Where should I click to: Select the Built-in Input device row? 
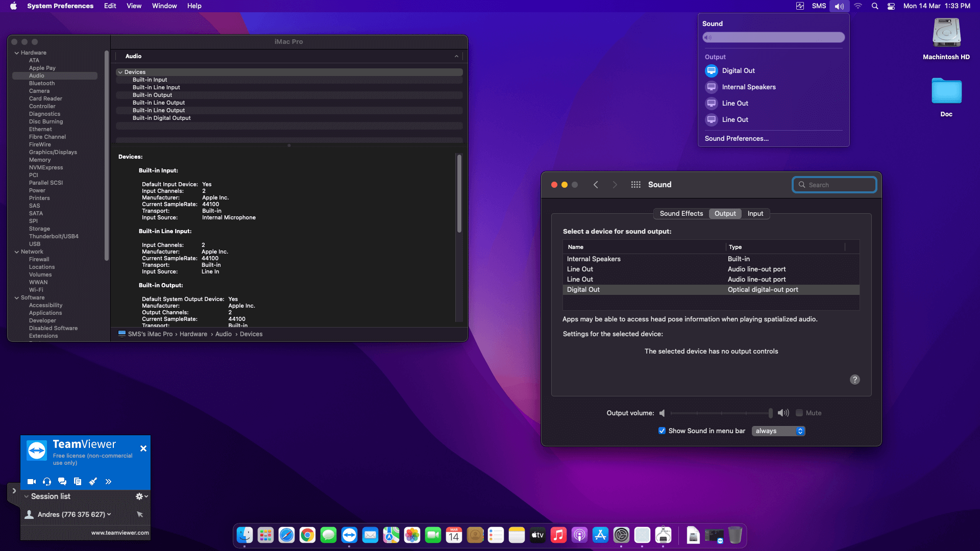[289, 80]
